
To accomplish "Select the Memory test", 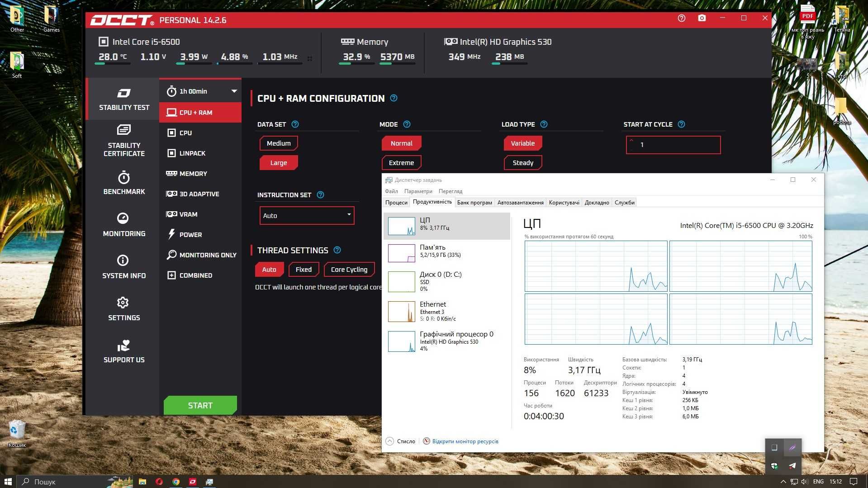I will (200, 174).
